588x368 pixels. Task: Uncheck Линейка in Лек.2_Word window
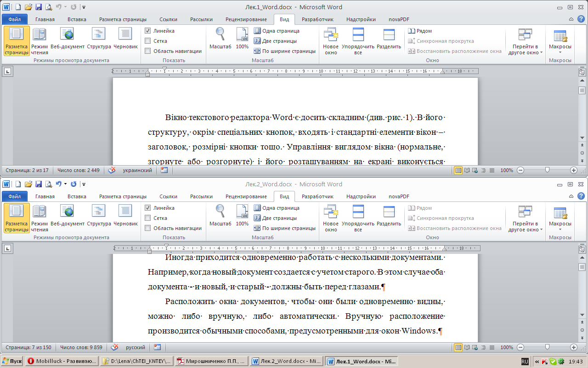coord(147,208)
